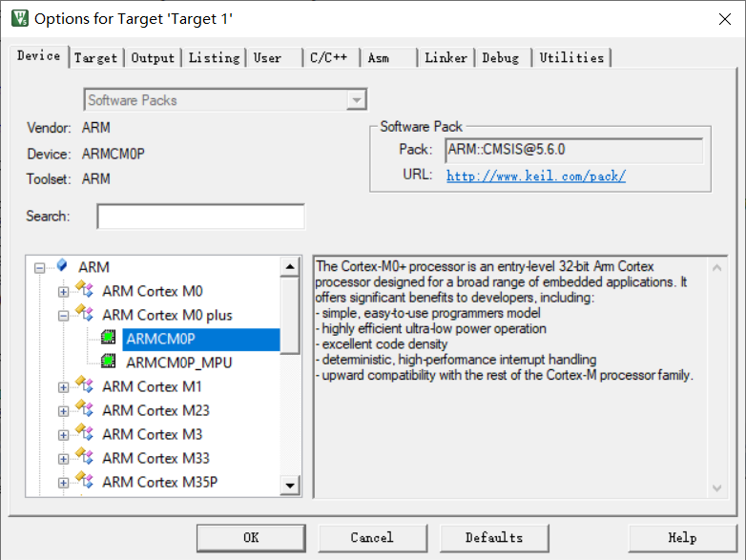Click description pane scroll up arrow
The height and width of the screenshot is (560, 746).
717,268
